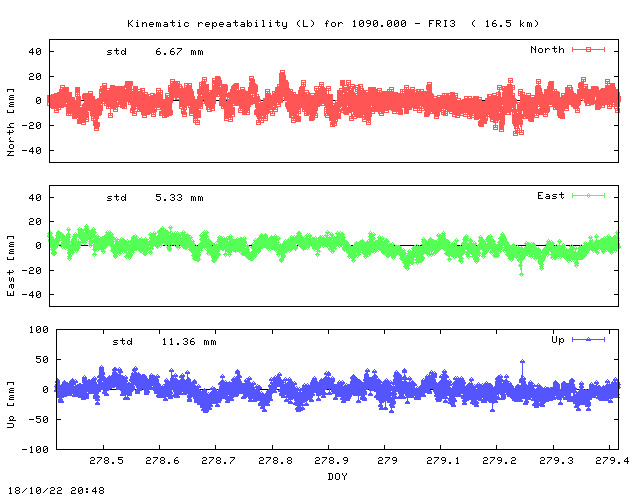Click the "-100" tick on the Up axis
640x496 pixels.
(x=35, y=449)
